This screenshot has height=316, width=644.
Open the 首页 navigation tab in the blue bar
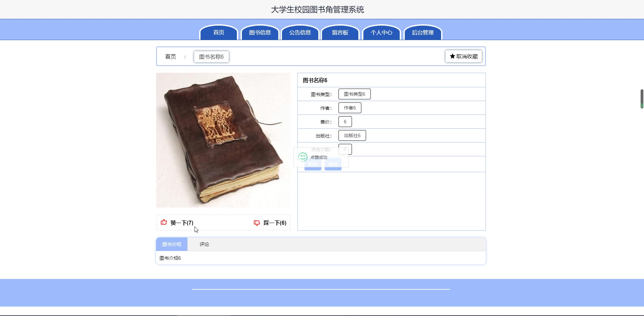click(219, 32)
